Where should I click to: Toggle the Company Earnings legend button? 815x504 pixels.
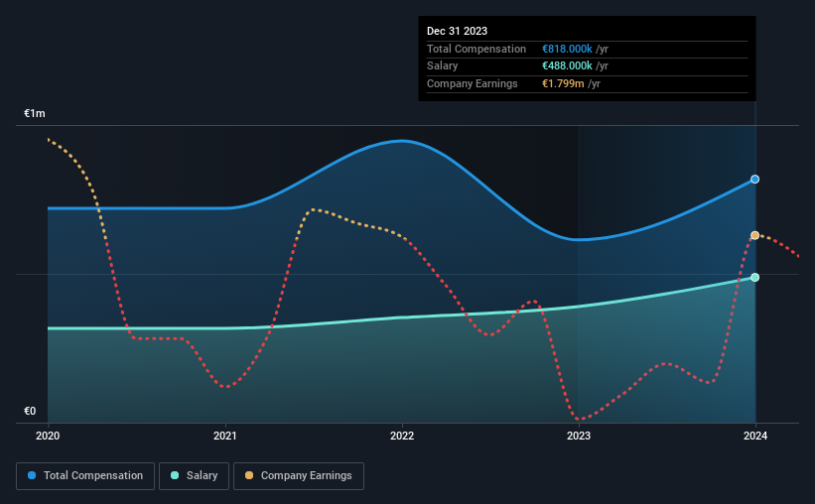point(299,476)
